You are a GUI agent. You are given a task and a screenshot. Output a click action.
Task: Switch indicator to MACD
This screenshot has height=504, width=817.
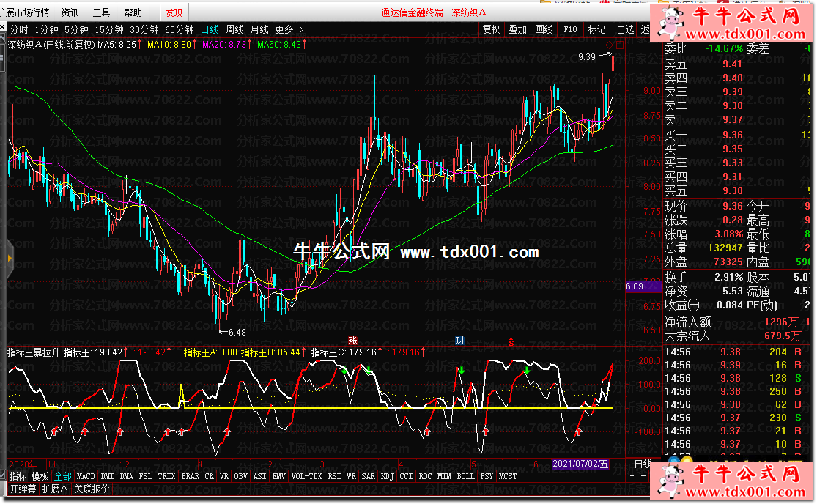pos(86,476)
